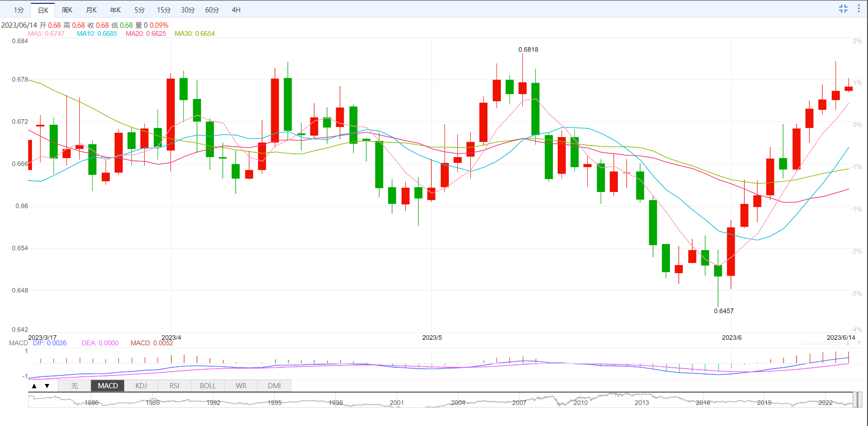The height and width of the screenshot is (426, 868).
Task: Switch to the 4H timeframe
Action: coord(236,10)
